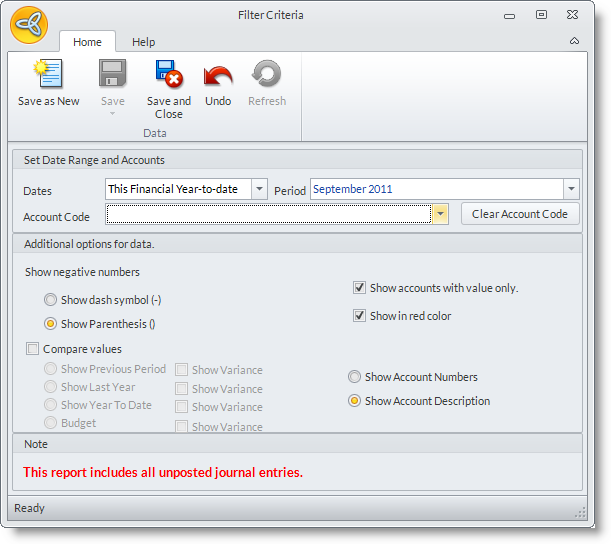
Task: Open the Account Code dropdown arrow
Action: [x=440, y=214]
